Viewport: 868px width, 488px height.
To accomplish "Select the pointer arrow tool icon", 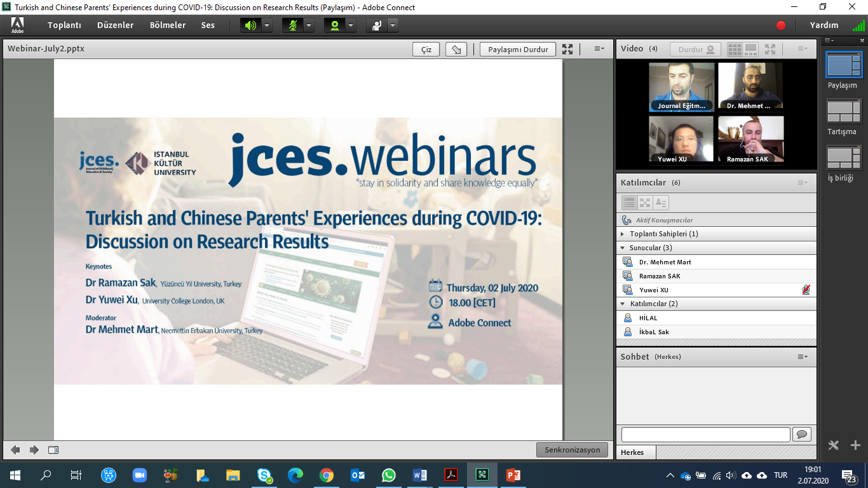I will [x=456, y=50].
